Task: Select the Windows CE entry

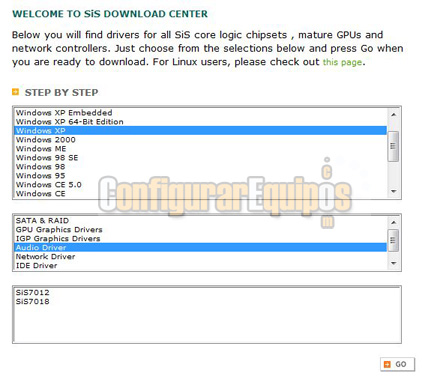Action: click(200, 194)
